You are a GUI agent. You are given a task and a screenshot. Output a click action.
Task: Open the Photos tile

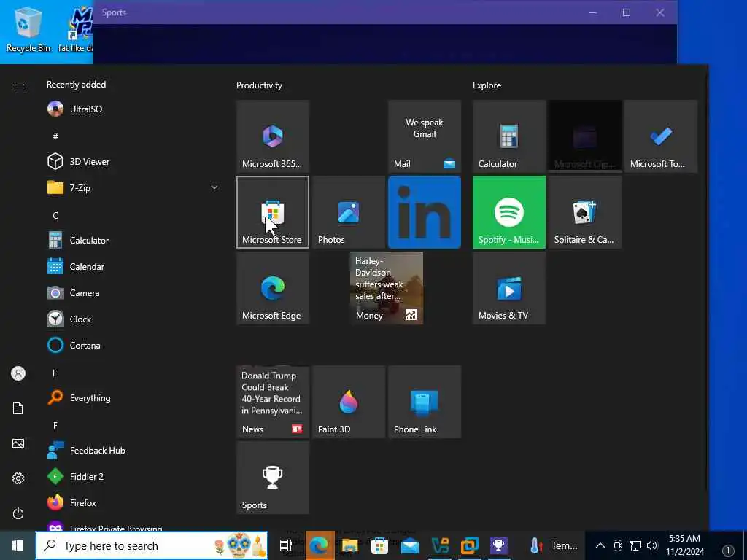click(x=349, y=212)
